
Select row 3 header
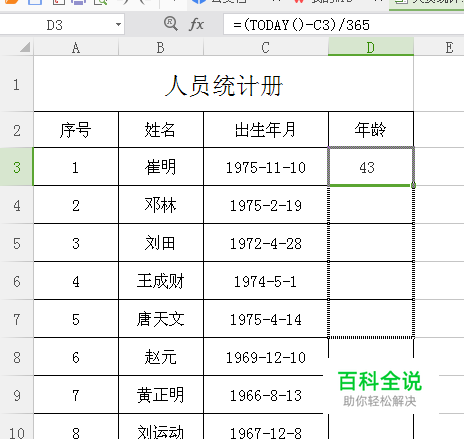[x=16, y=167]
